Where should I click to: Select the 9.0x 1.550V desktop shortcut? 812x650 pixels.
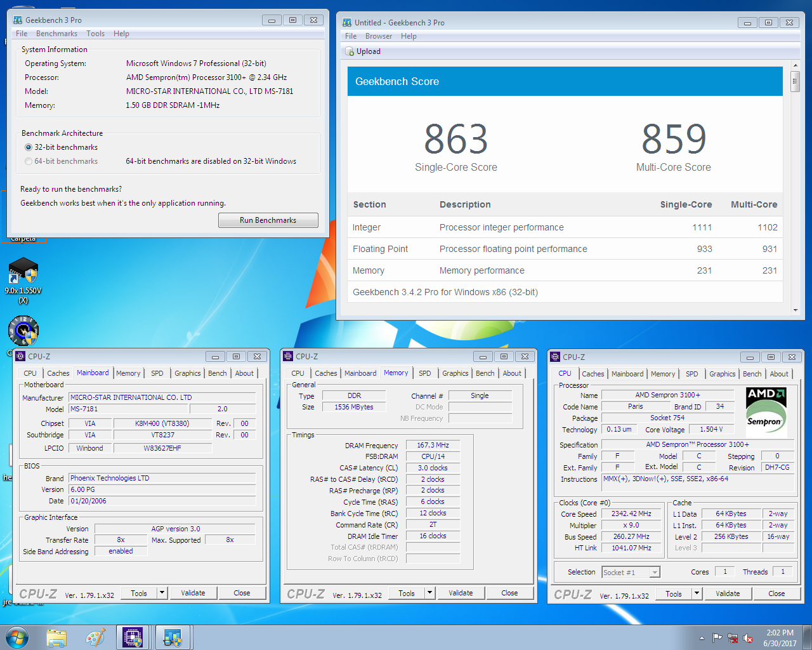pyautogui.click(x=23, y=280)
